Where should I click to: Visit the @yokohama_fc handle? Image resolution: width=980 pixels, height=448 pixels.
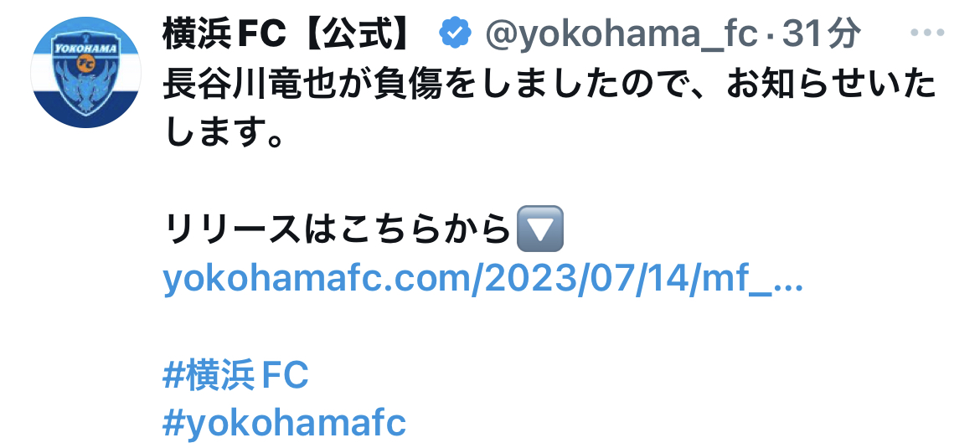622,35
